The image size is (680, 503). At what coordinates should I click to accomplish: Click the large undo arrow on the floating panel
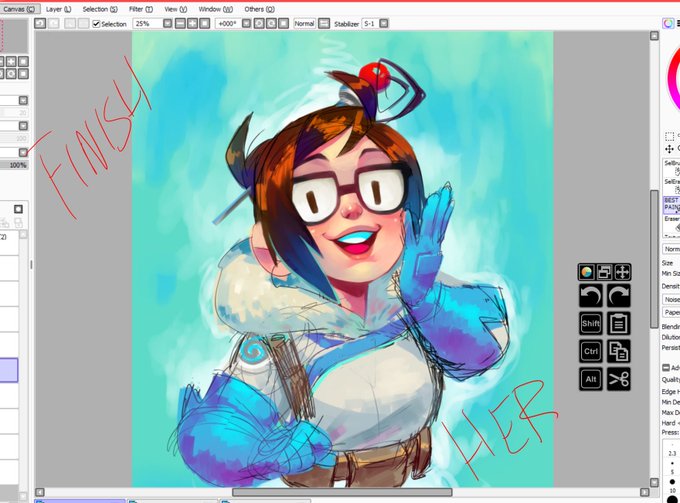point(591,296)
